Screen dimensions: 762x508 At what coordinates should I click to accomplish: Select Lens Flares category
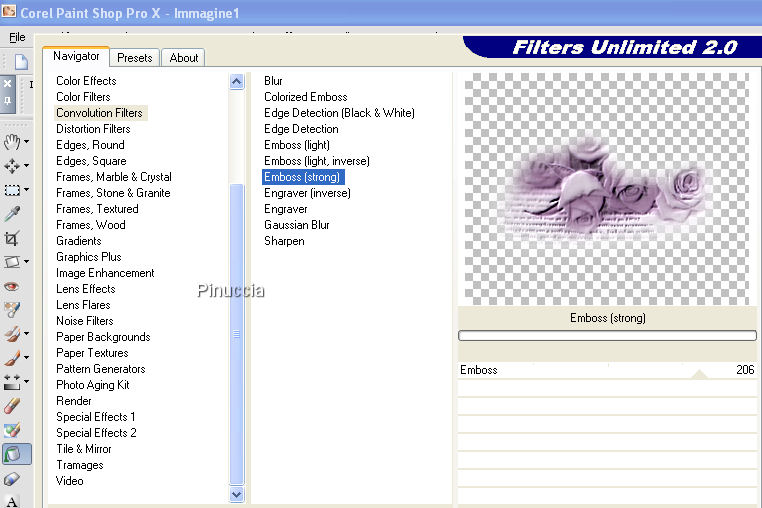click(x=83, y=305)
